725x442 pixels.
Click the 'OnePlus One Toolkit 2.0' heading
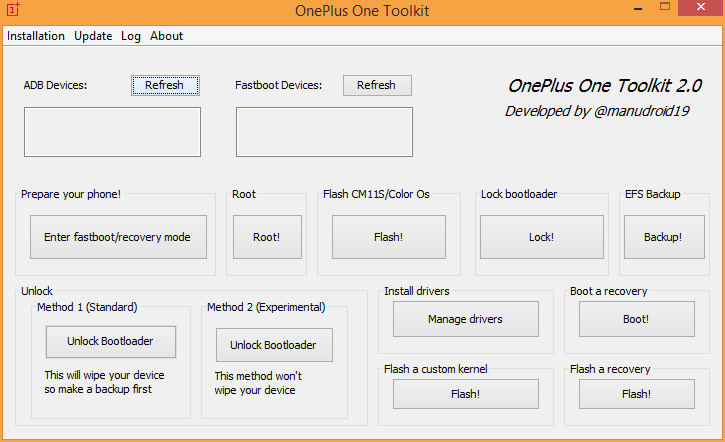point(605,86)
